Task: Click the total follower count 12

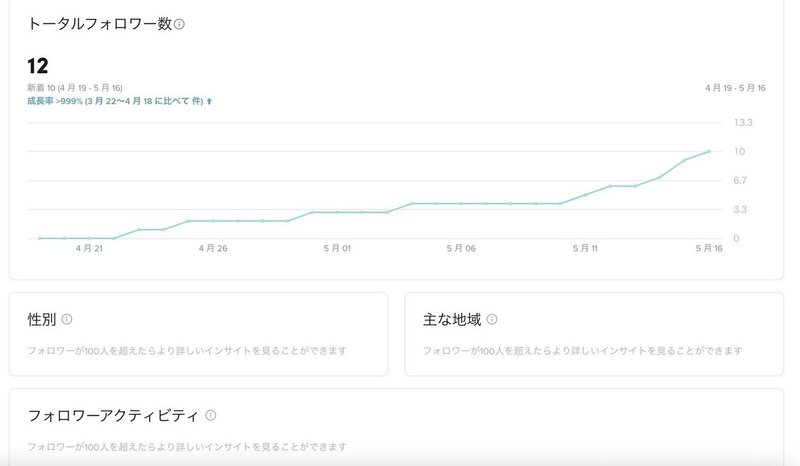Action: pyautogui.click(x=38, y=66)
